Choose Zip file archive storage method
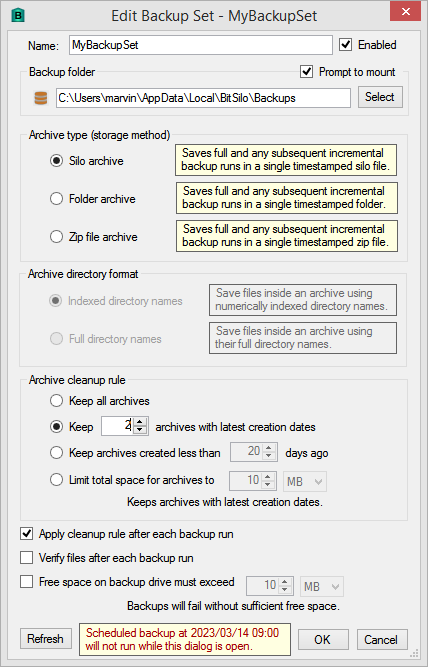The image size is (428, 667). click(56, 237)
